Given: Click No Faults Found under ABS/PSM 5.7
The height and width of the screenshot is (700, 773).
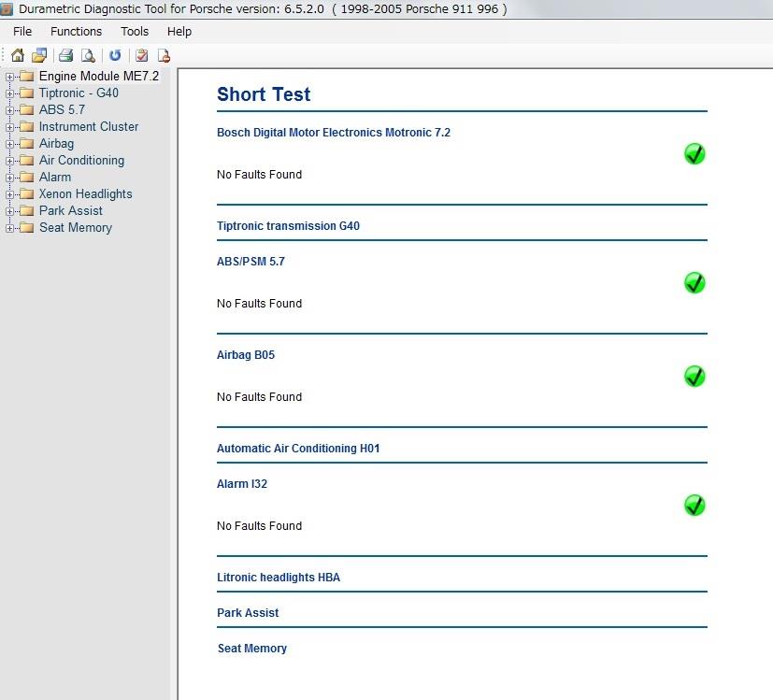Looking at the screenshot, I should click(259, 303).
